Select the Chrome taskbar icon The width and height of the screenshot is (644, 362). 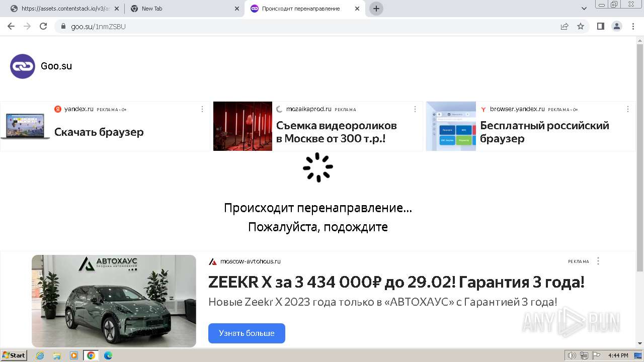tap(91, 355)
